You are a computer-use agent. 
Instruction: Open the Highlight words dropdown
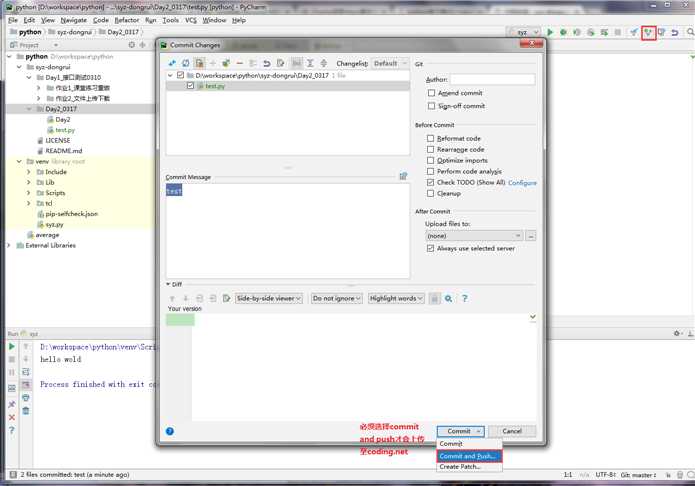[x=396, y=298]
